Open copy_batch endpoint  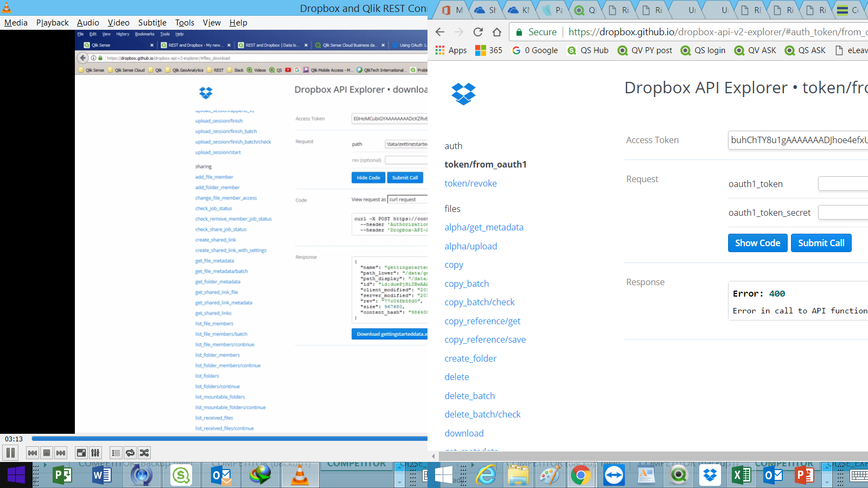(x=467, y=284)
